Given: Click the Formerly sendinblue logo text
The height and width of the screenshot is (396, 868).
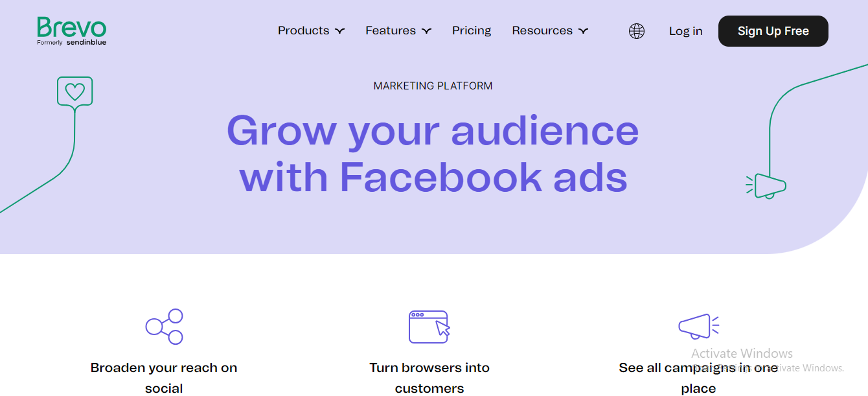Looking at the screenshot, I should (x=72, y=42).
